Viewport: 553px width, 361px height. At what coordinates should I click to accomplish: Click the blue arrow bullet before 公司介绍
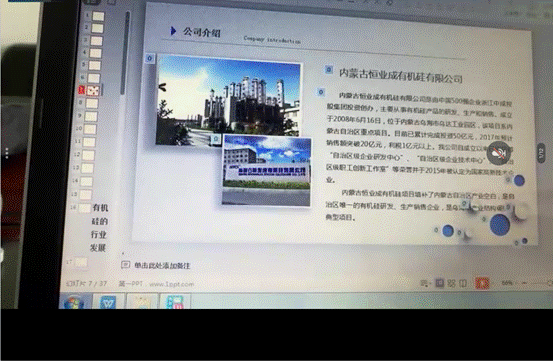(x=173, y=31)
